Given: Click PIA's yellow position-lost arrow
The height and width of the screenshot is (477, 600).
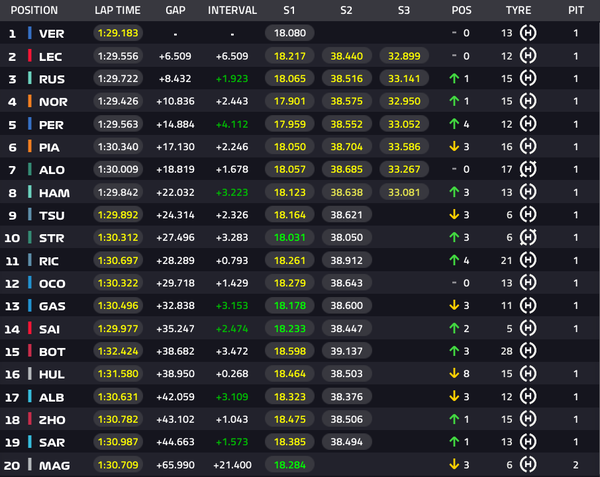Looking at the screenshot, I should pyautogui.click(x=454, y=147).
